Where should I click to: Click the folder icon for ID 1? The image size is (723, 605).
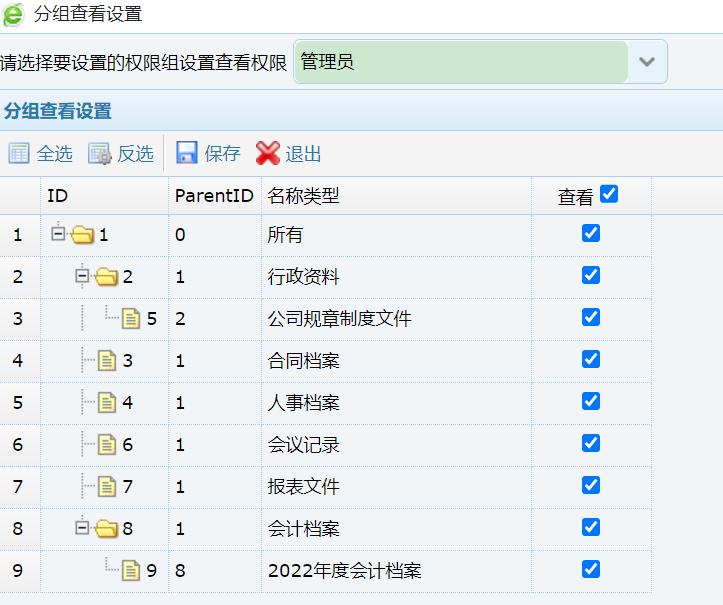coord(82,235)
